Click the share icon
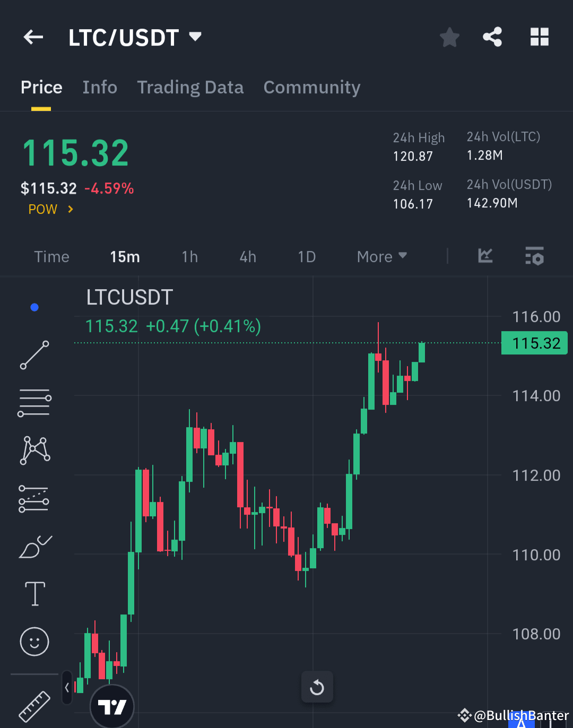 click(492, 37)
